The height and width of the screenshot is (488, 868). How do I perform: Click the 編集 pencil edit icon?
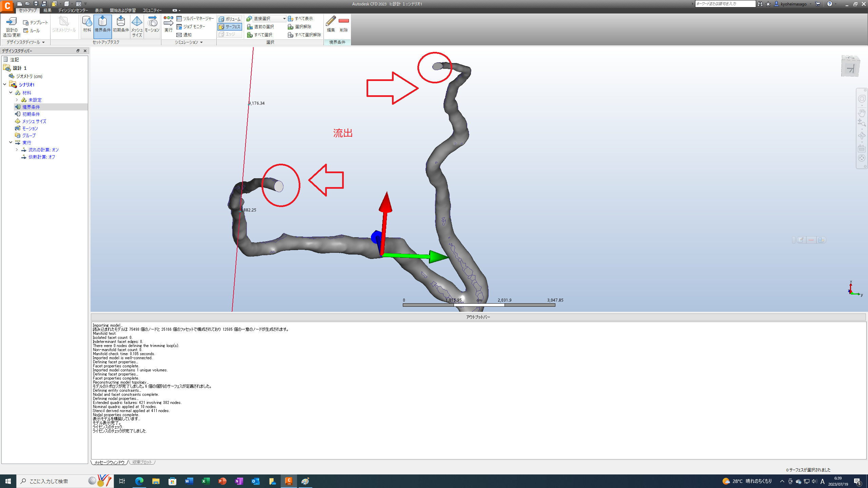coord(331,24)
